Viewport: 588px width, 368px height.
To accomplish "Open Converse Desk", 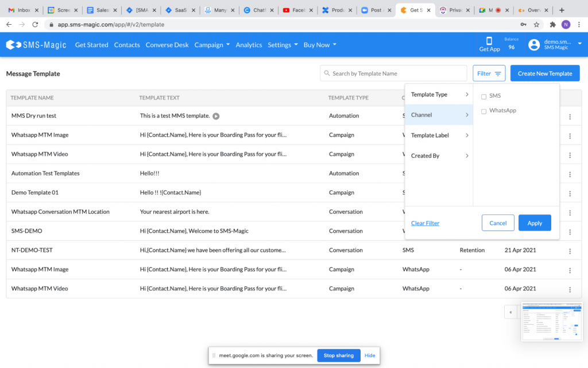I will click(167, 45).
